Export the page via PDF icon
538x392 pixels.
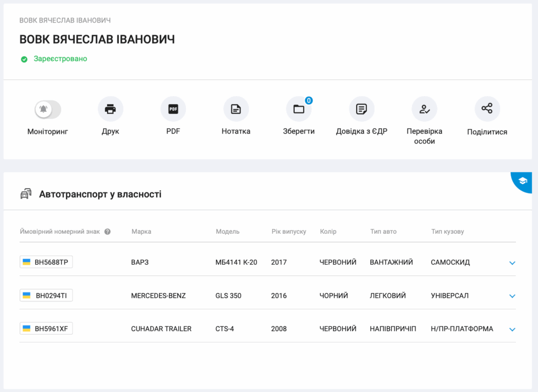pyautogui.click(x=173, y=109)
